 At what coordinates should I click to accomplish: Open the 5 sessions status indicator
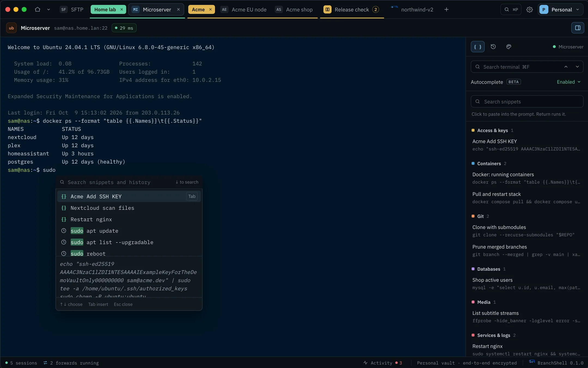tap(21, 363)
